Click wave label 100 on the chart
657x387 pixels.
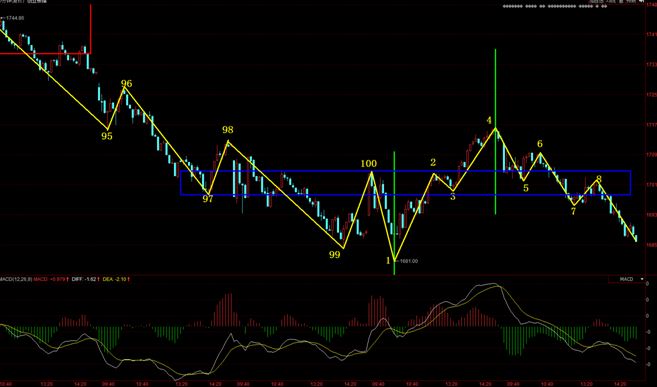369,164
